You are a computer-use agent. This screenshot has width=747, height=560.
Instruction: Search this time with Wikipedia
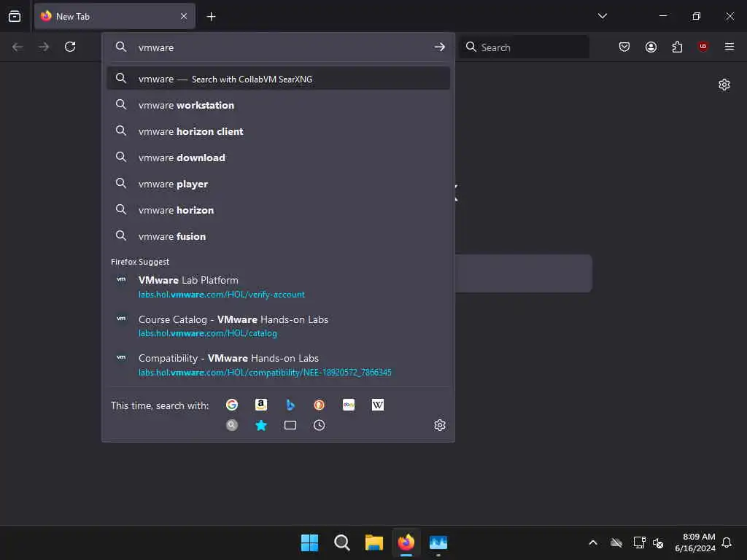pyautogui.click(x=378, y=405)
